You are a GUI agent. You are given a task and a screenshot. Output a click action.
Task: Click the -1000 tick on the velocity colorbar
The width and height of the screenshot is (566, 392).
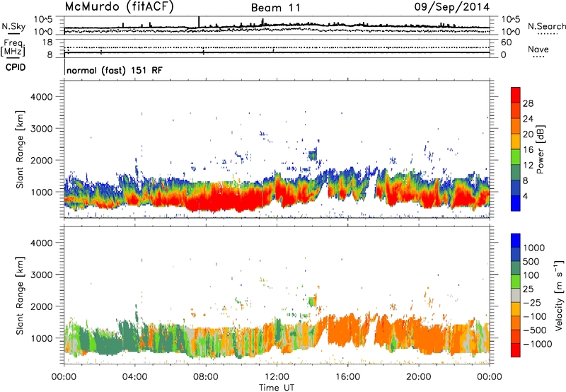[x=537, y=344]
